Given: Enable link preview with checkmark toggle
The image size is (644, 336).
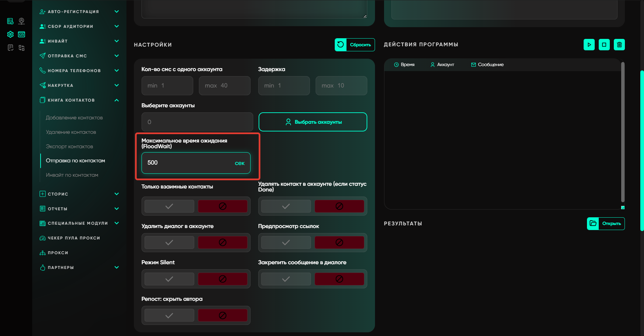Looking at the screenshot, I should 286,242.
